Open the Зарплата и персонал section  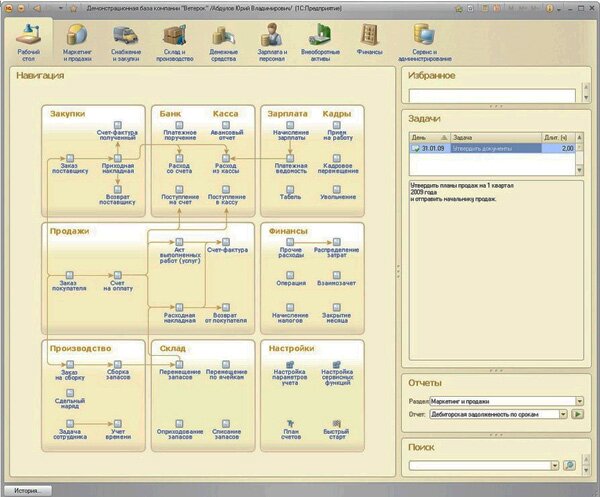pyautogui.click(x=272, y=42)
